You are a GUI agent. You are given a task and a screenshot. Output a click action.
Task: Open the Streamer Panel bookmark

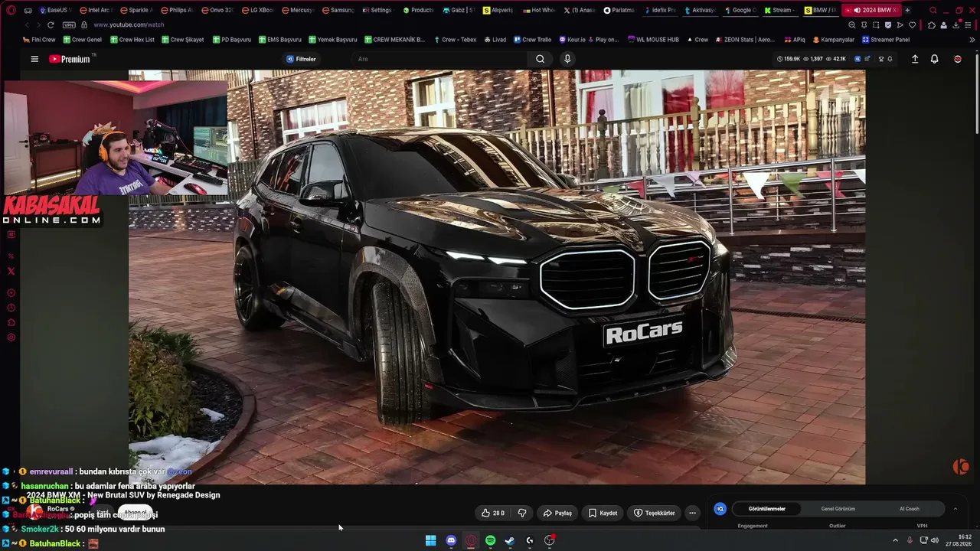coord(886,39)
